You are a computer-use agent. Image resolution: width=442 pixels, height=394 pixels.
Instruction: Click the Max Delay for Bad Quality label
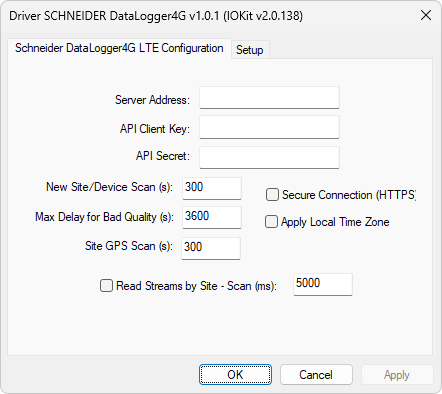(104, 217)
